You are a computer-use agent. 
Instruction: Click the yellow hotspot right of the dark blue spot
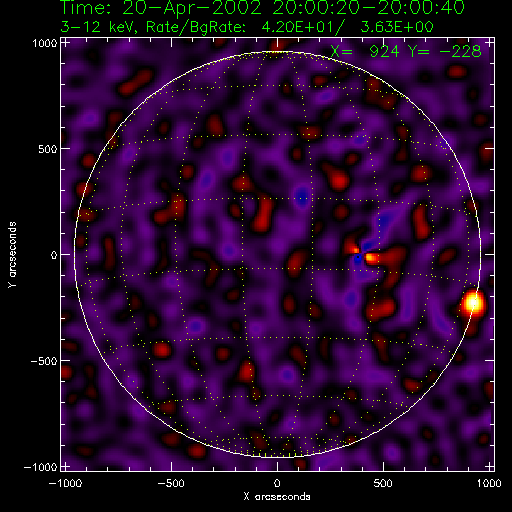point(371,258)
